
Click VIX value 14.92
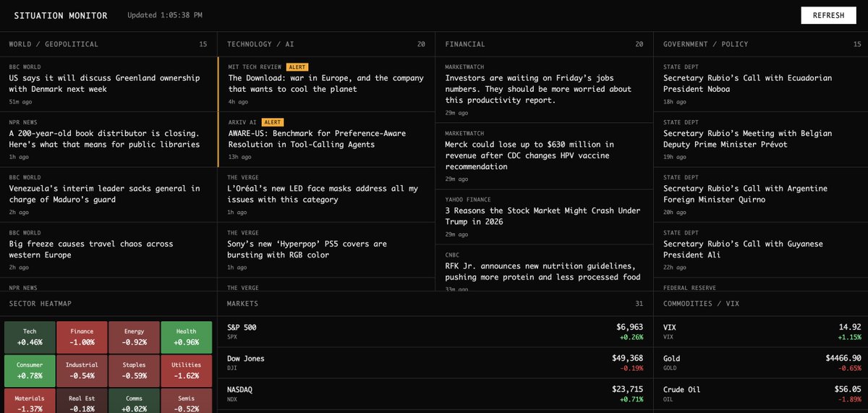pos(849,327)
